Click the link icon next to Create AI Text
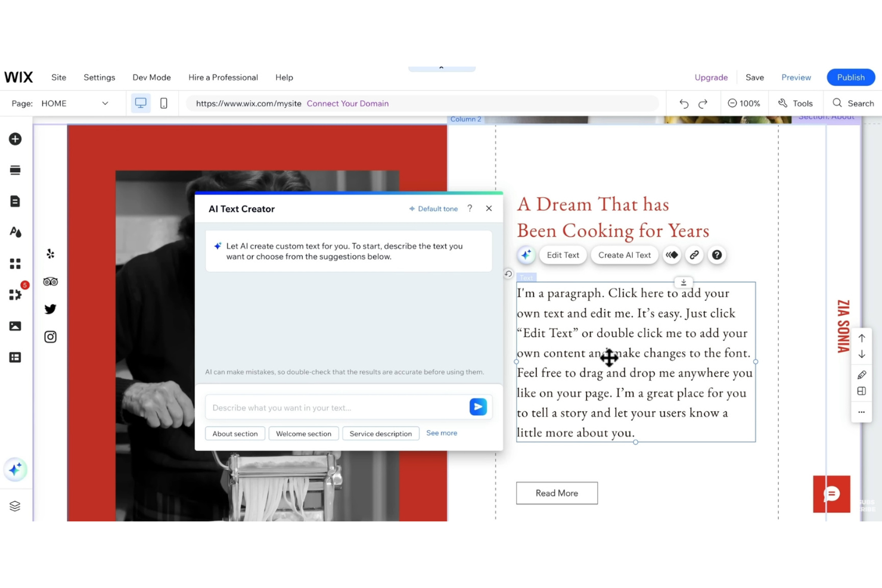The image size is (882, 588). [x=694, y=255]
